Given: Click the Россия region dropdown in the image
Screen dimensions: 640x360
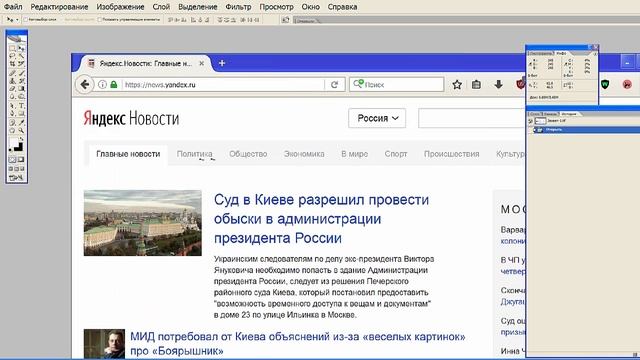Looking at the screenshot, I should click(377, 118).
